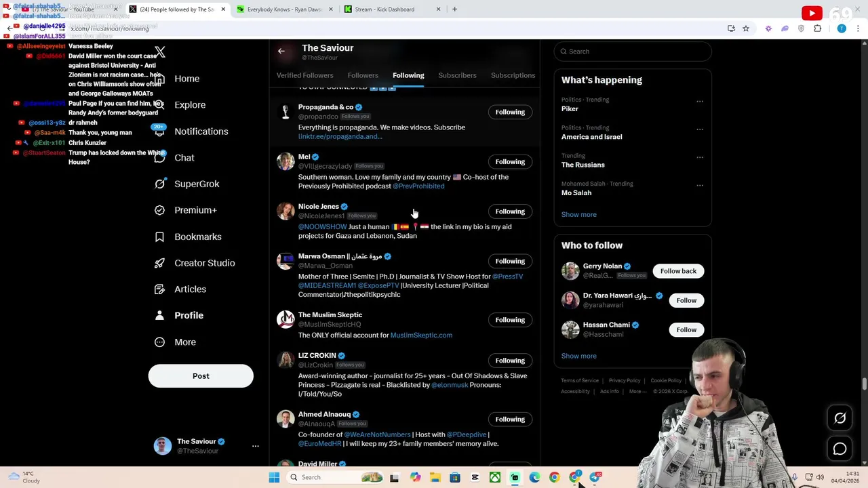Open the Windows Start menu
868x488 pixels.
[274, 477]
